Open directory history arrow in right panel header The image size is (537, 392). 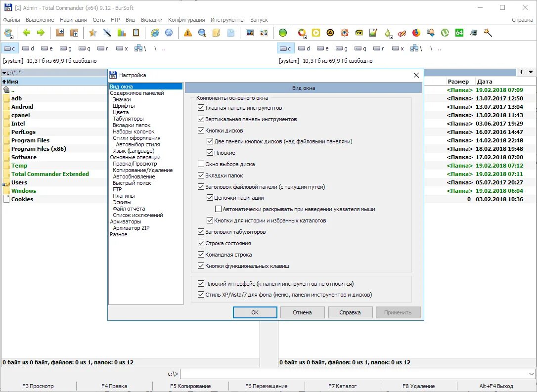(x=531, y=72)
